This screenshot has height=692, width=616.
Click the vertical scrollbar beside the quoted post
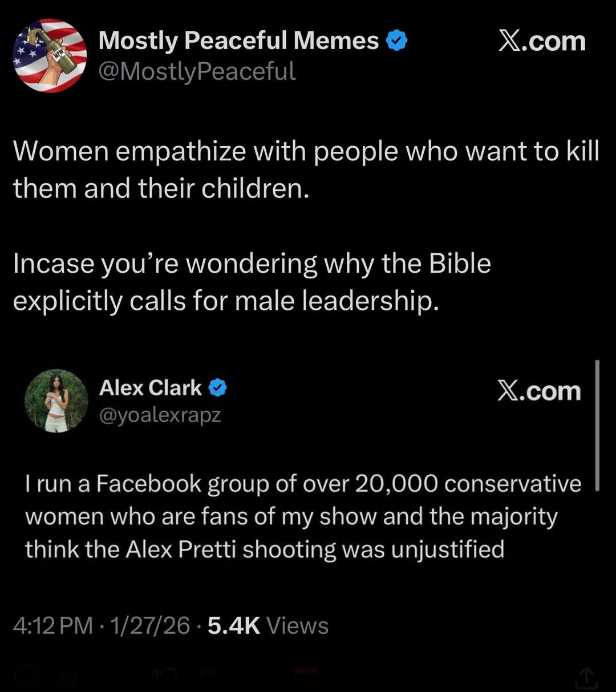pos(597,425)
